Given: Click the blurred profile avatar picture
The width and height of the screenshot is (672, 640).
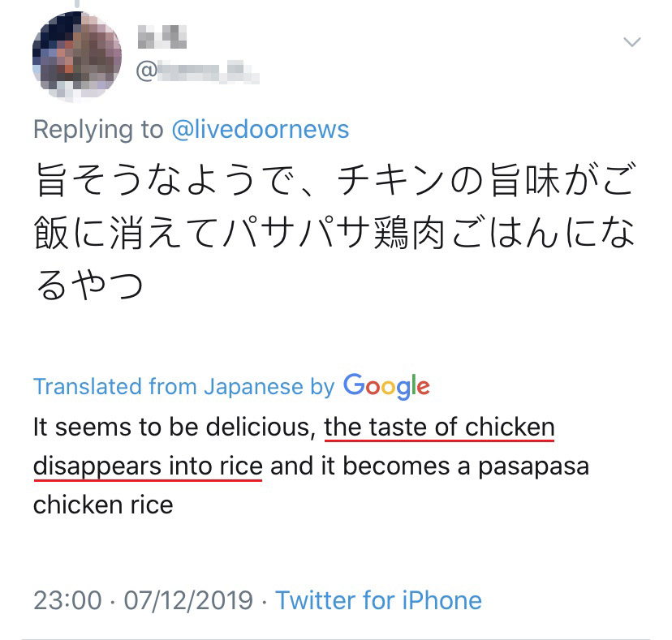Looking at the screenshot, I should pos(76,56).
